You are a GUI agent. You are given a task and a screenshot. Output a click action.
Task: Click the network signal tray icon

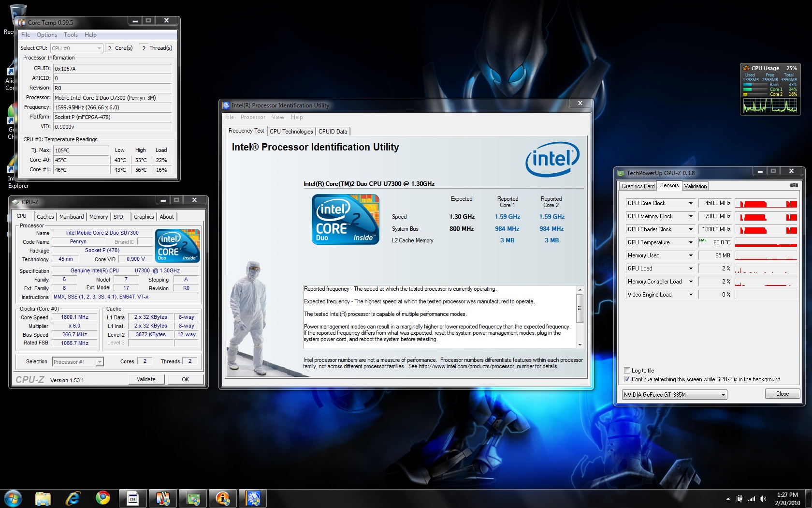751,499
